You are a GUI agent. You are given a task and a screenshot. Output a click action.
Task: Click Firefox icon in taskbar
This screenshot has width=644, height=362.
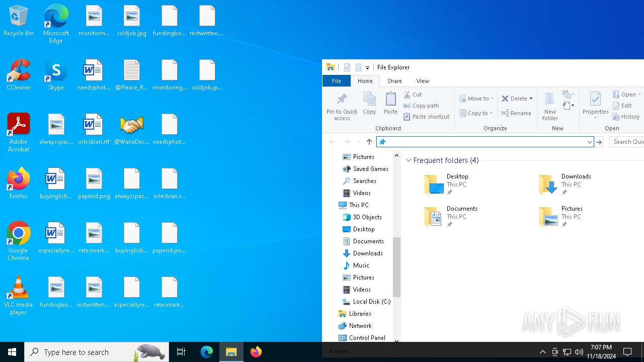coord(256,352)
